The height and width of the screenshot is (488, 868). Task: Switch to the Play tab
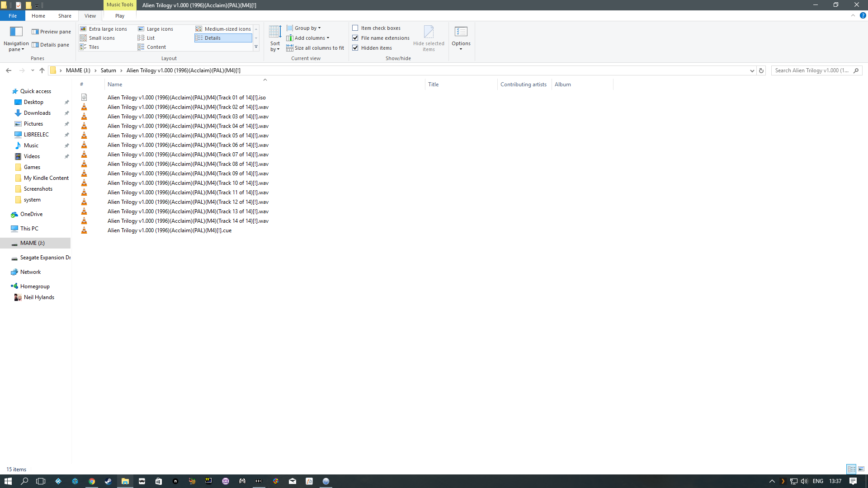pyautogui.click(x=120, y=16)
